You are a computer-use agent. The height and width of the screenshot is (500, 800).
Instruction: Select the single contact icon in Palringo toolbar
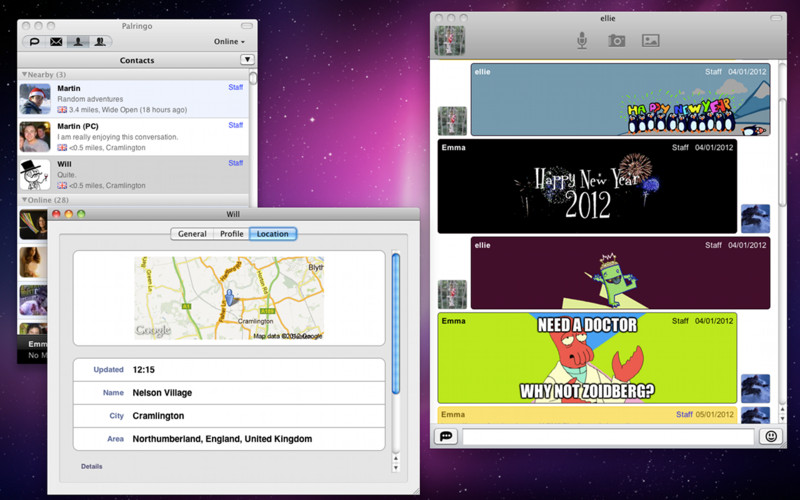click(78, 42)
